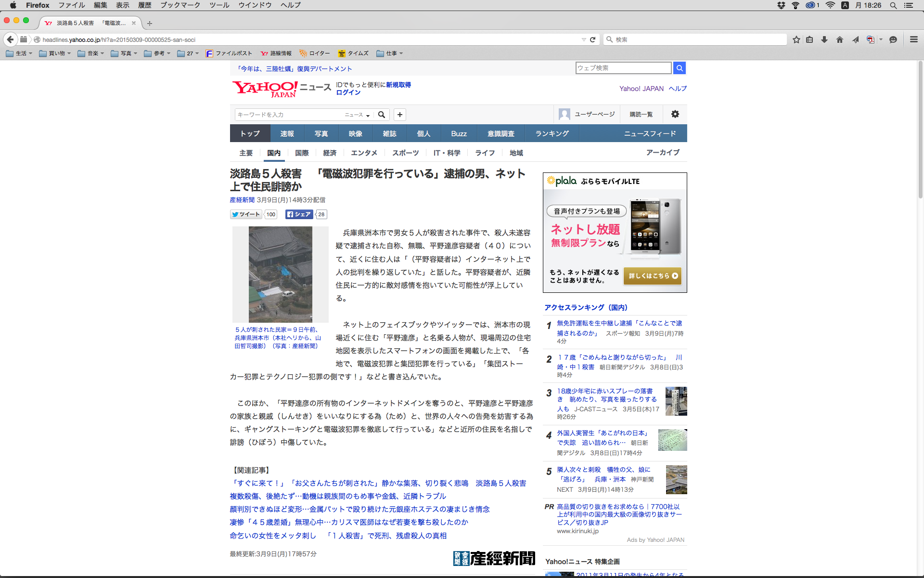The width and height of the screenshot is (924, 578).
Task: Reload the page with the refresh icon
Action: pyautogui.click(x=593, y=39)
